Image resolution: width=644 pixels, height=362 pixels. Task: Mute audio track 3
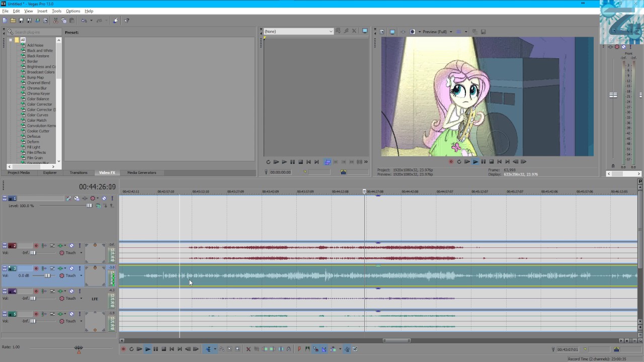71,268
